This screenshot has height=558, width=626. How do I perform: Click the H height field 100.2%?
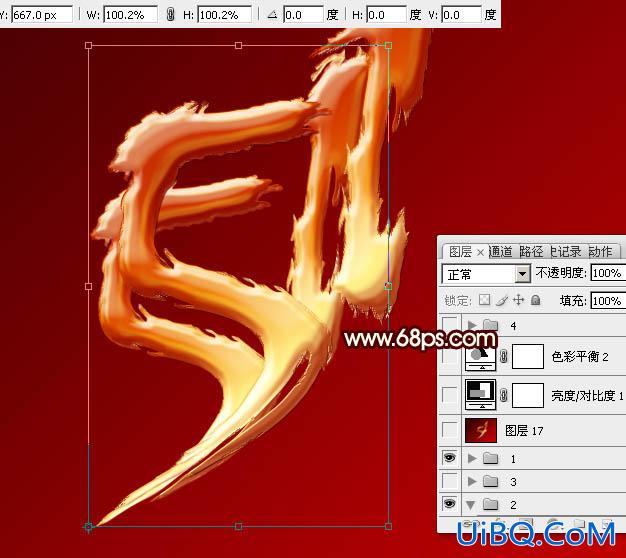coord(225,15)
